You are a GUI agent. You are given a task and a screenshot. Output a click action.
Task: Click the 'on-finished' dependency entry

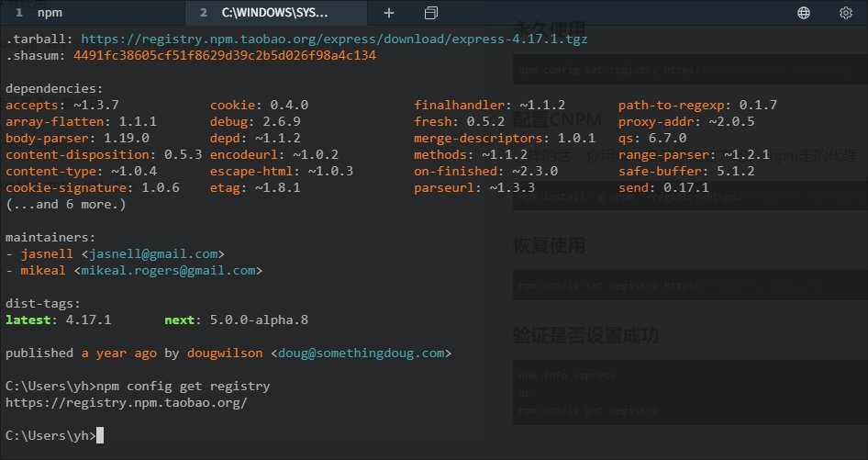point(486,172)
